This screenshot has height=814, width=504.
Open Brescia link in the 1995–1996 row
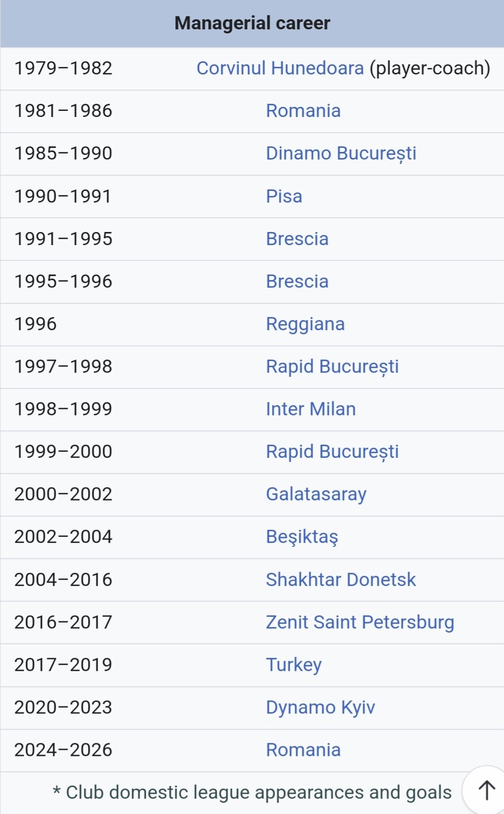click(297, 281)
